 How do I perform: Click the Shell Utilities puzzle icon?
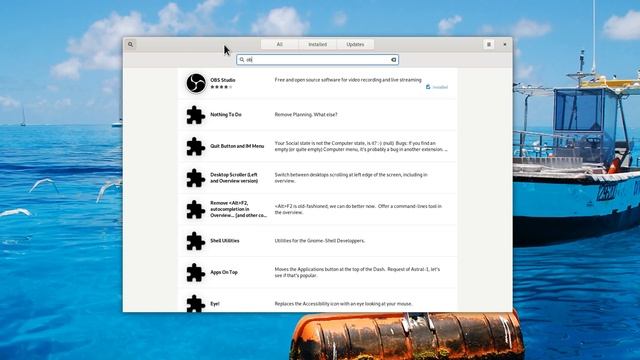pos(196,241)
